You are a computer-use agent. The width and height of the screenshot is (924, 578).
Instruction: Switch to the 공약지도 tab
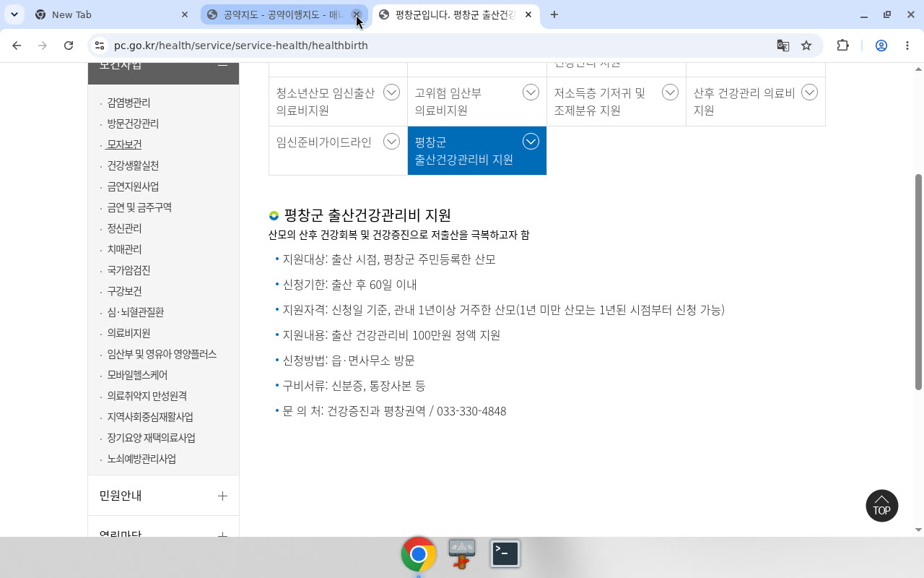click(x=284, y=14)
